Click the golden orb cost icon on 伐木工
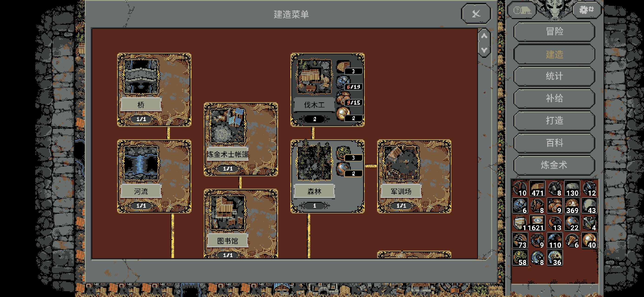The height and width of the screenshot is (297, 644). click(x=344, y=113)
